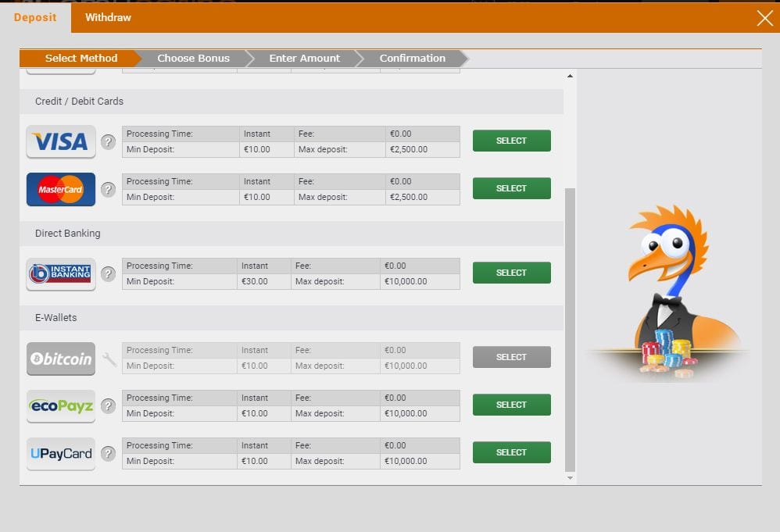Open the help icon beside MasterCard
This screenshot has height=532, width=780.
(x=109, y=189)
